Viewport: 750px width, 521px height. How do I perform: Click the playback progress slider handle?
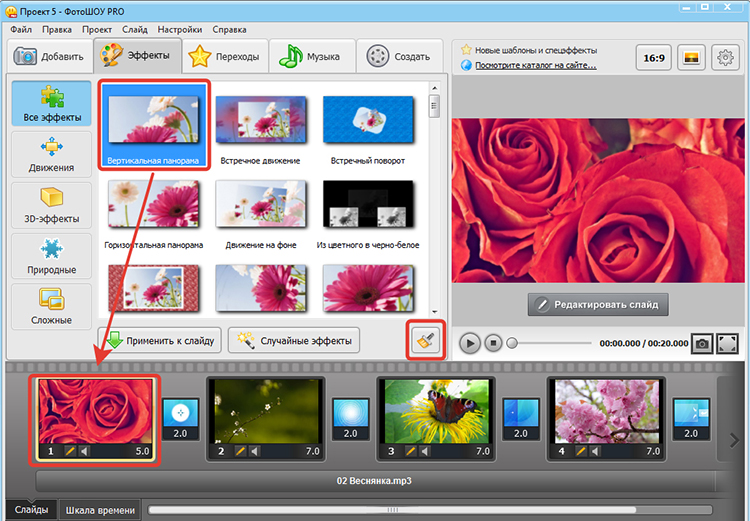[x=512, y=343]
